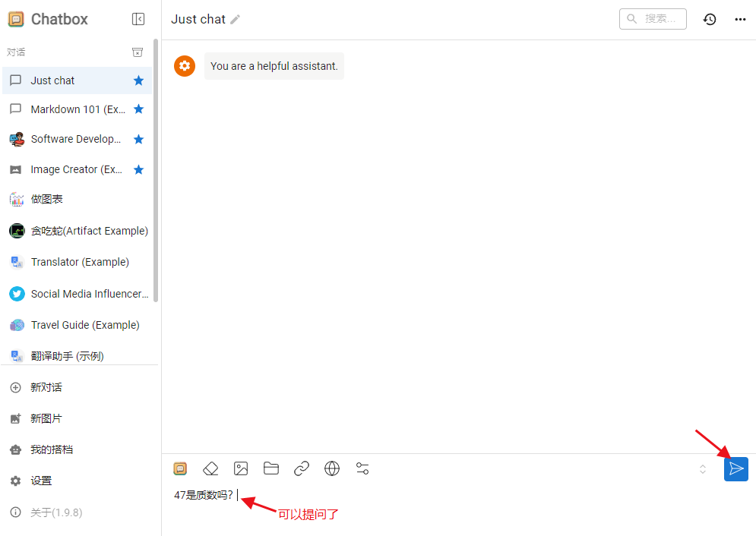Open conversation history via the clock icon
The height and width of the screenshot is (536, 756).
710,19
